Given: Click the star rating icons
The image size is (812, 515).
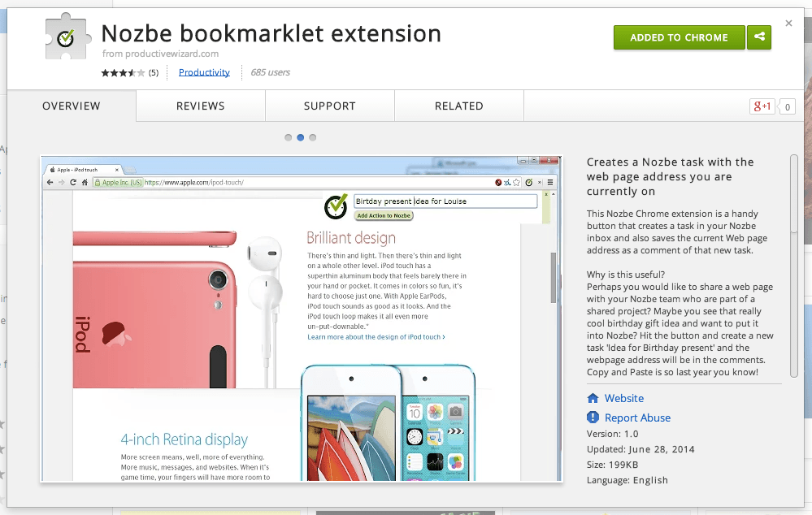Looking at the screenshot, I should [123, 73].
